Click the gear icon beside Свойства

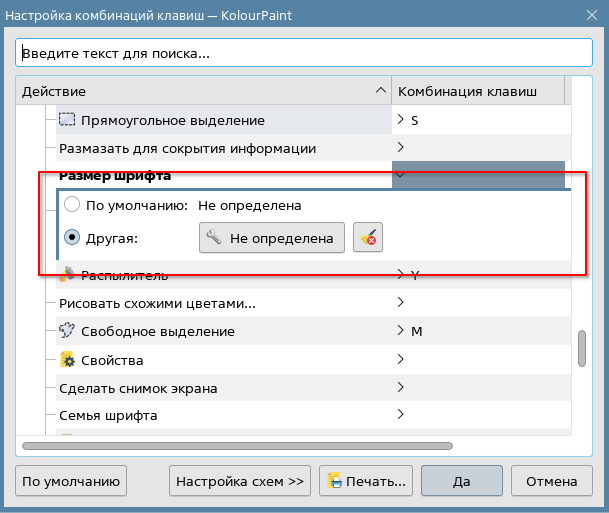[68, 360]
